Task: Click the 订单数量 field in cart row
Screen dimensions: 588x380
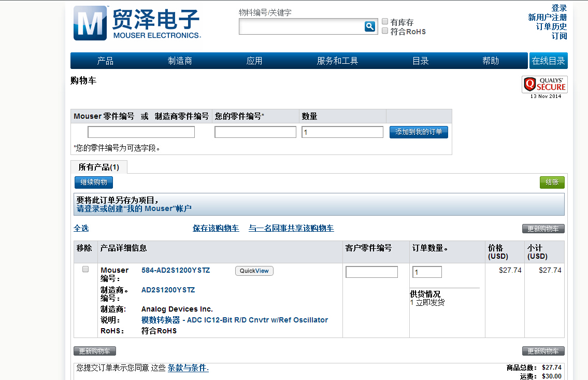Action: (427, 272)
